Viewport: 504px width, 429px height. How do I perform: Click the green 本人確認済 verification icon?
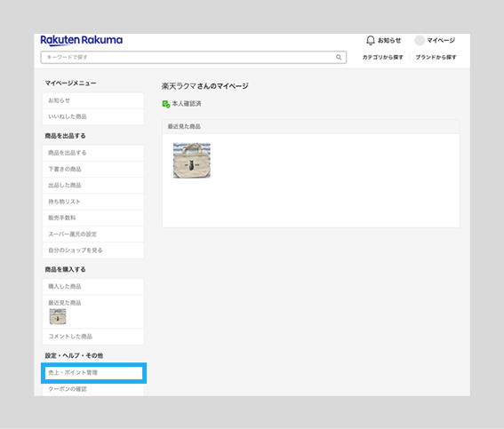pyautogui.click(x=166, y=104)
